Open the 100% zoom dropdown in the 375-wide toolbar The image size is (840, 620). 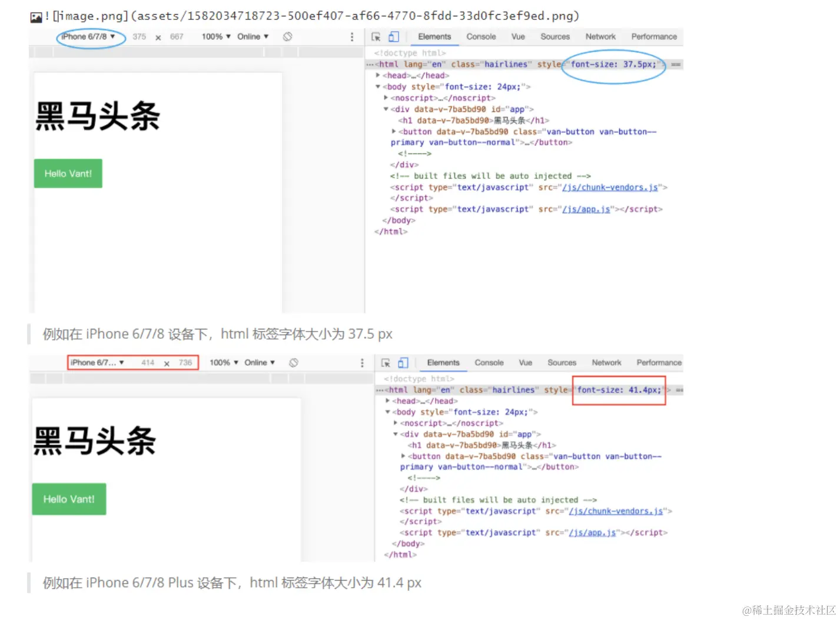click(x=216, y=37)
